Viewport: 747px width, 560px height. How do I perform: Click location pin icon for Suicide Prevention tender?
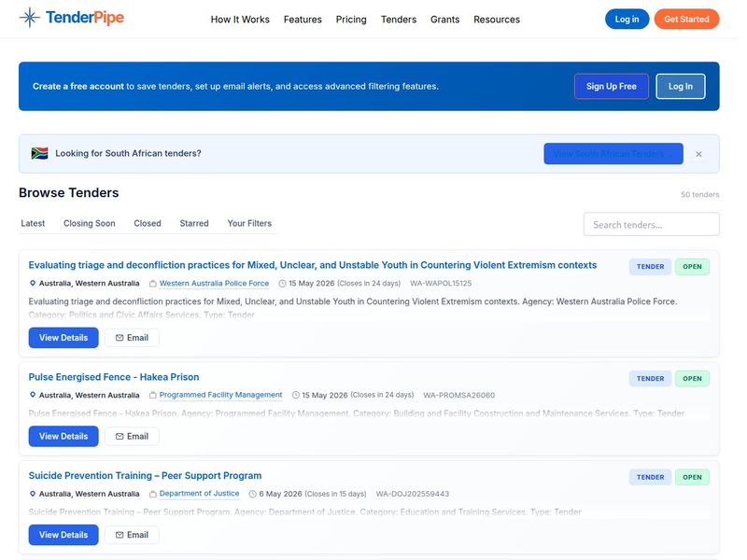33,494
